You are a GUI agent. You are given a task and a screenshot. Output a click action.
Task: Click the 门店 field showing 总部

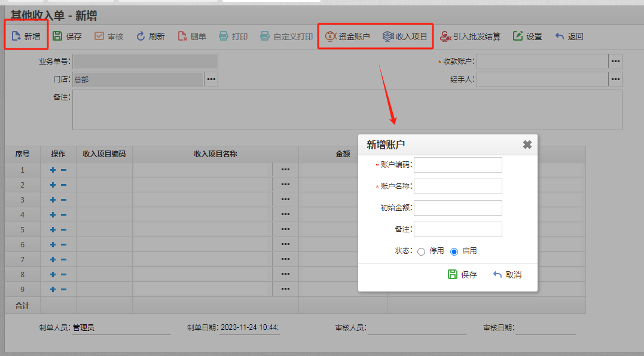pos(138,79)
